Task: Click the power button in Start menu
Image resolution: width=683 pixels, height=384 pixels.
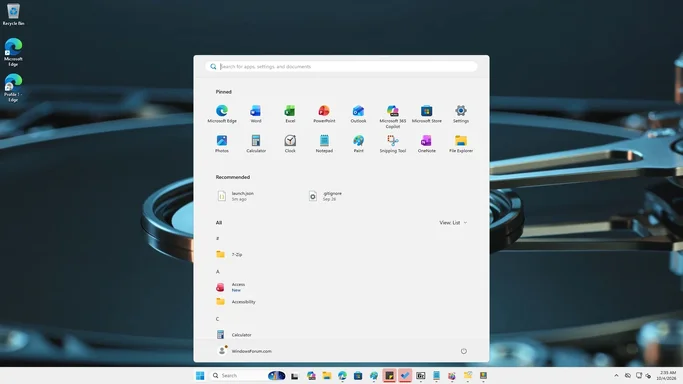Action: (x=463, y=351)
